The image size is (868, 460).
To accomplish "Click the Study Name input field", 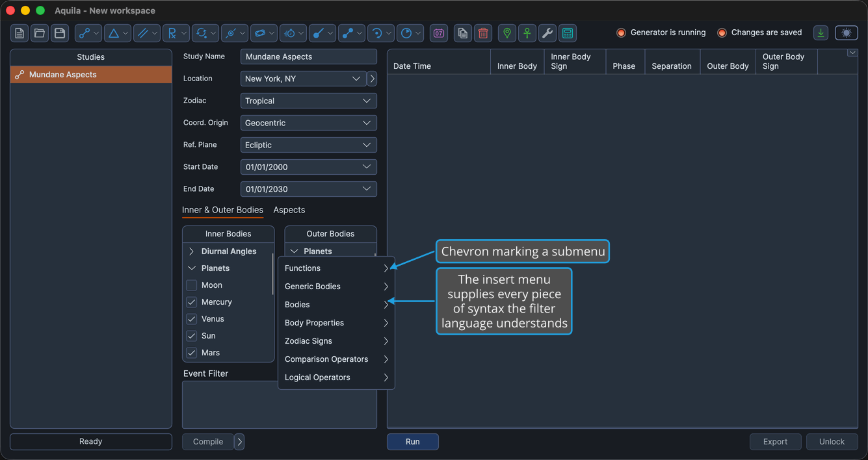I will pyautogui.click(x=309, y=57).
